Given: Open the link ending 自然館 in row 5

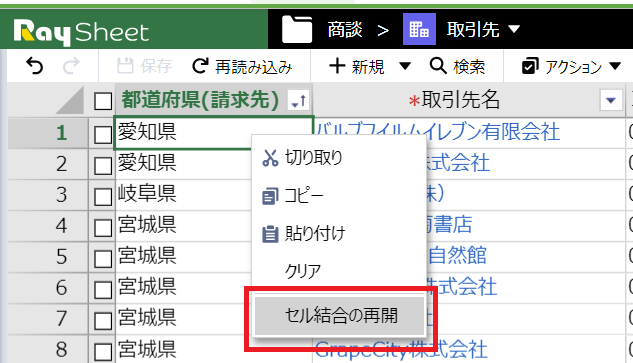Looking at the screenshot, I should [457, 256].
